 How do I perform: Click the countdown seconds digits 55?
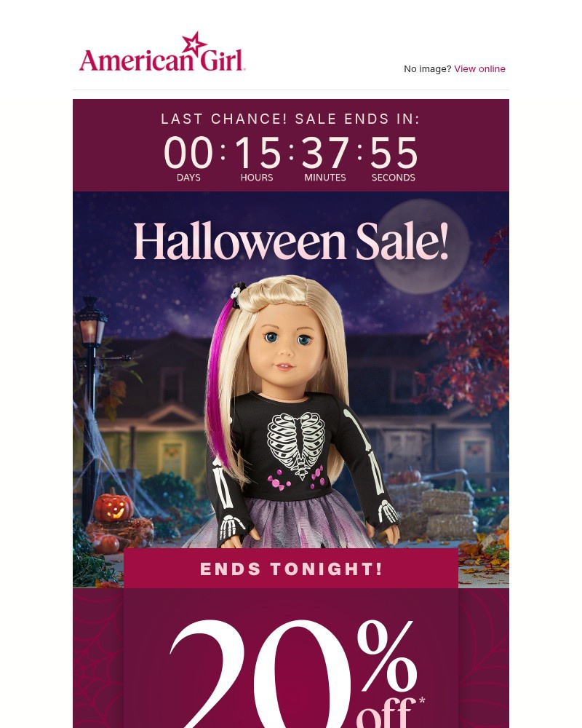[394, 153]
